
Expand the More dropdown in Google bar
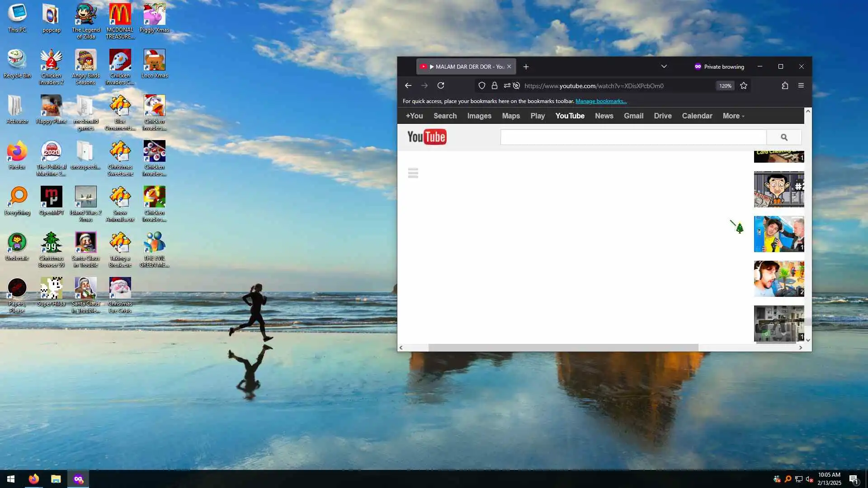coord(733,116)
